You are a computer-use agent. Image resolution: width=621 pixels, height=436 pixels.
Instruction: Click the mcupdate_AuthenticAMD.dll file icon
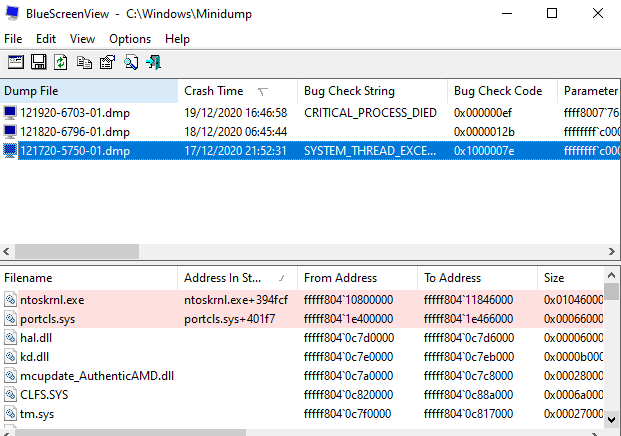coord(11,376)
